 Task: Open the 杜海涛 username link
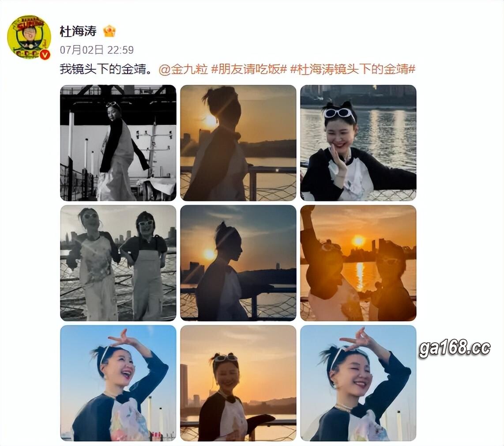pos(78,31)
